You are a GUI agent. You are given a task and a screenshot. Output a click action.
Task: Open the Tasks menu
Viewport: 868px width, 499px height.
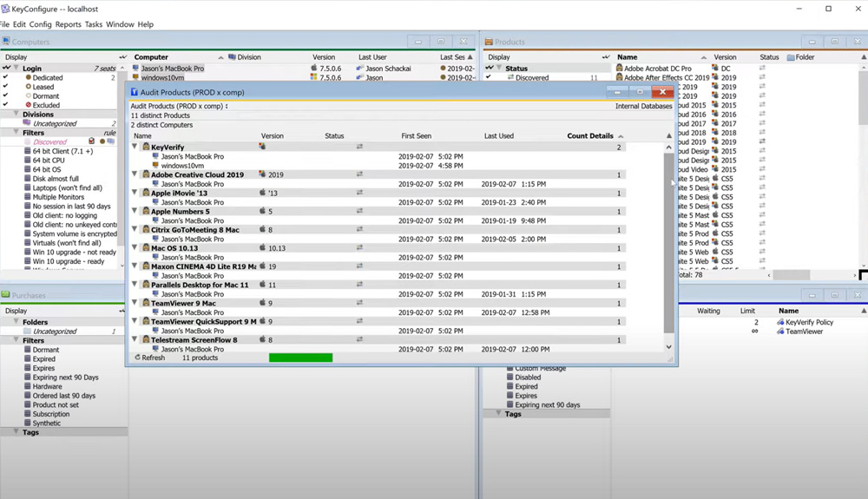[x=94, y=24]
